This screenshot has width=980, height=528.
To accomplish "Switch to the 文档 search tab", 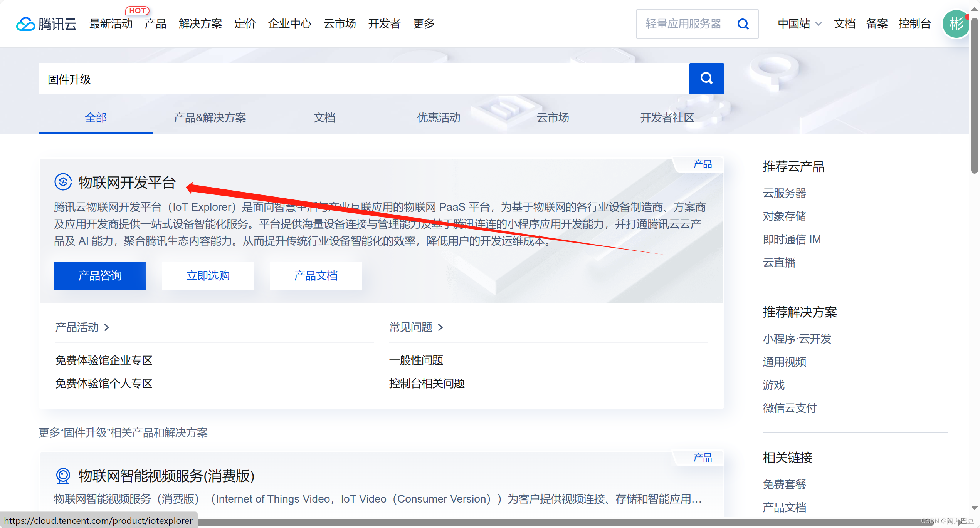I will [324, 117].
